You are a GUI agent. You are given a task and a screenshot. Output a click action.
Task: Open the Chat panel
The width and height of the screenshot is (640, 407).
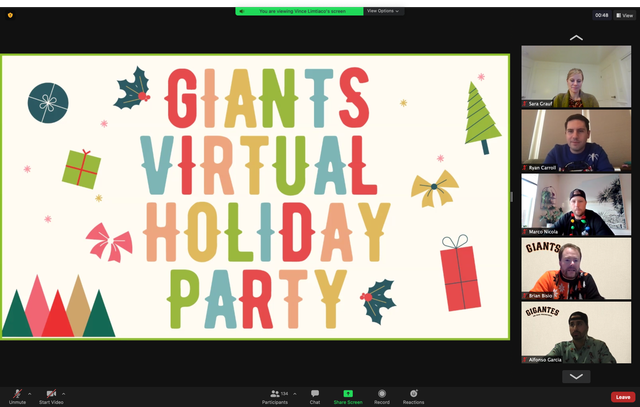315,393
